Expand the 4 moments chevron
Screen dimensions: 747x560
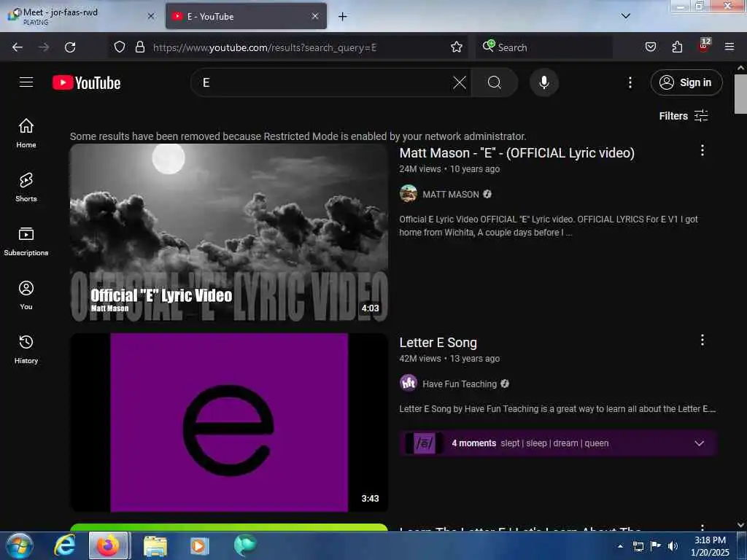pos(699,443)
